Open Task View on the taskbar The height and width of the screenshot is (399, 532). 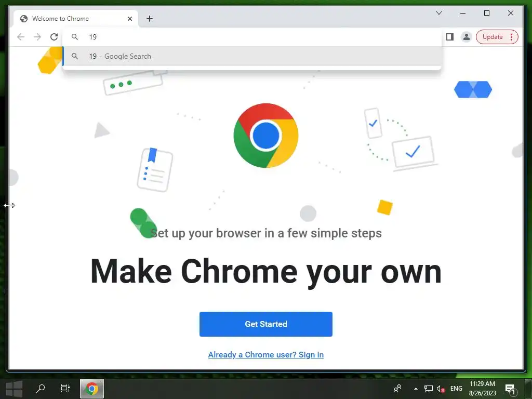click(x=65, y=388)
